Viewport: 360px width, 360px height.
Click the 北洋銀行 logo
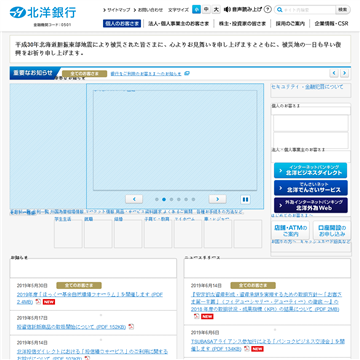tap(43, 12)
